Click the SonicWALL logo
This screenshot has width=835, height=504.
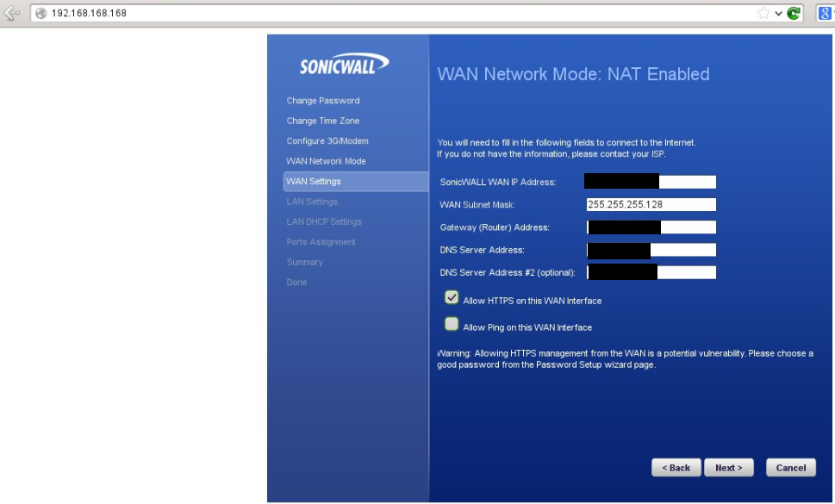tap(344, 65)
